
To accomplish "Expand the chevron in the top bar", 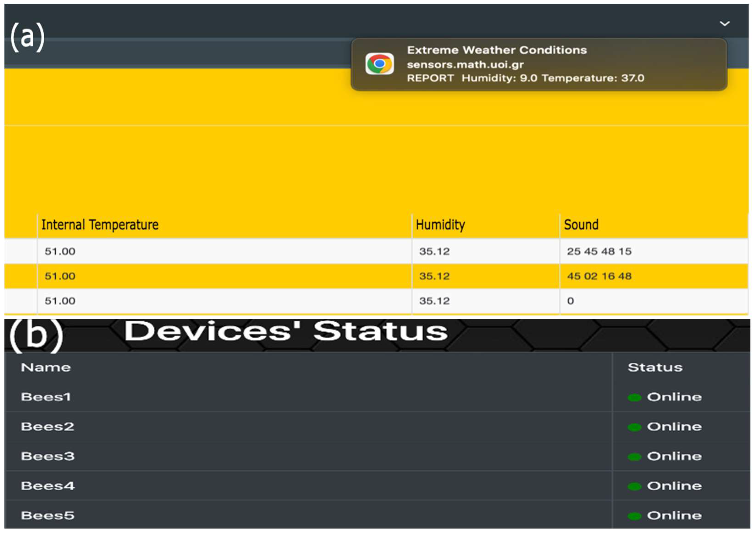I will click(724, 24).
